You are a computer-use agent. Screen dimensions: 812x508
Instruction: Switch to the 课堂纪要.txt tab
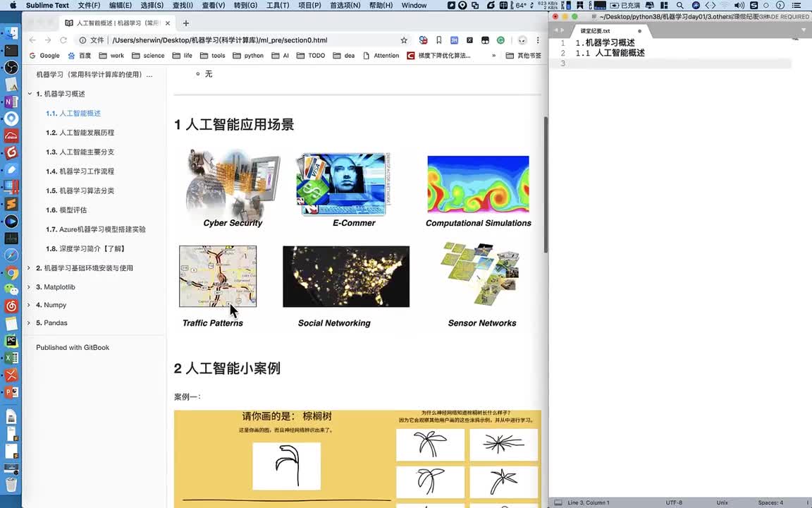pyautogui.click(x=596, y=31)
